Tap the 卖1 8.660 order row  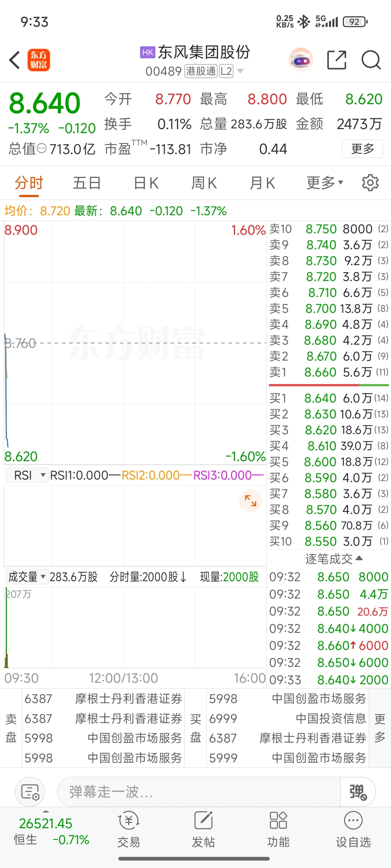click(329, 372)
